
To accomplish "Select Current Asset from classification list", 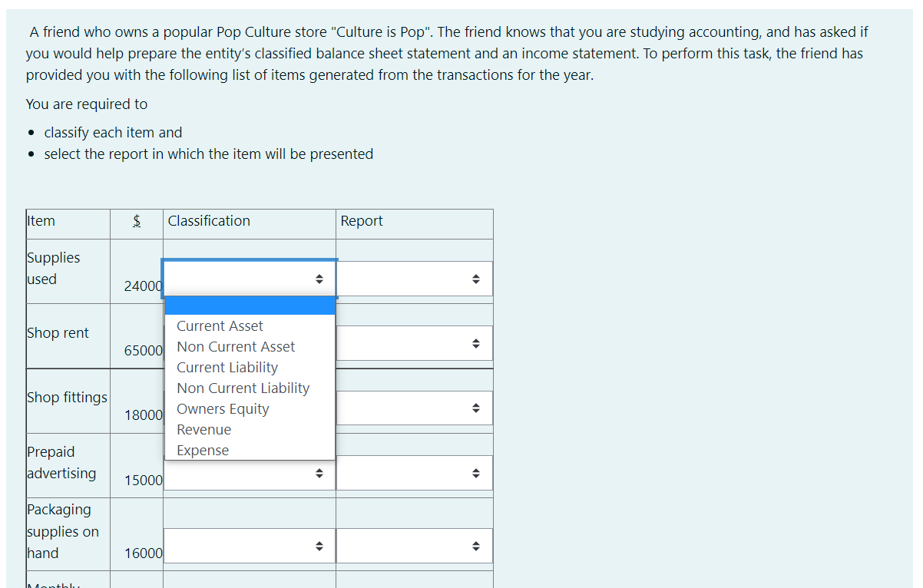I will tap(220, 326).
